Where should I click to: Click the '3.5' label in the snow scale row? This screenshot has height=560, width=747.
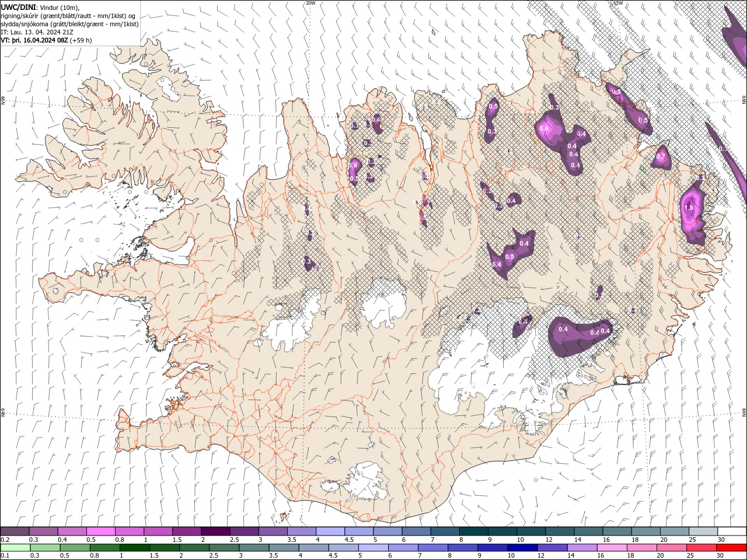click(x=291, y=540)
